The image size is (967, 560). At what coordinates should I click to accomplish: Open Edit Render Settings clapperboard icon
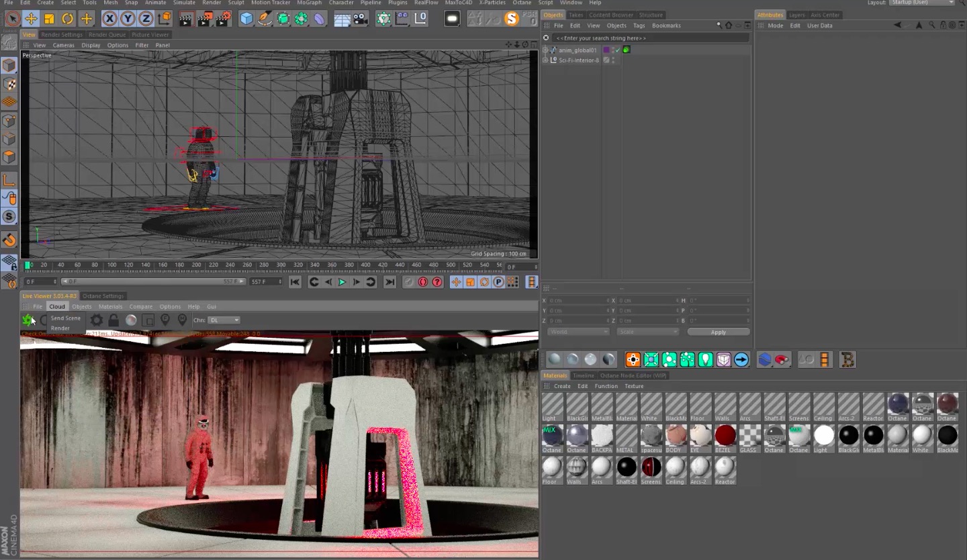point(225,19)
